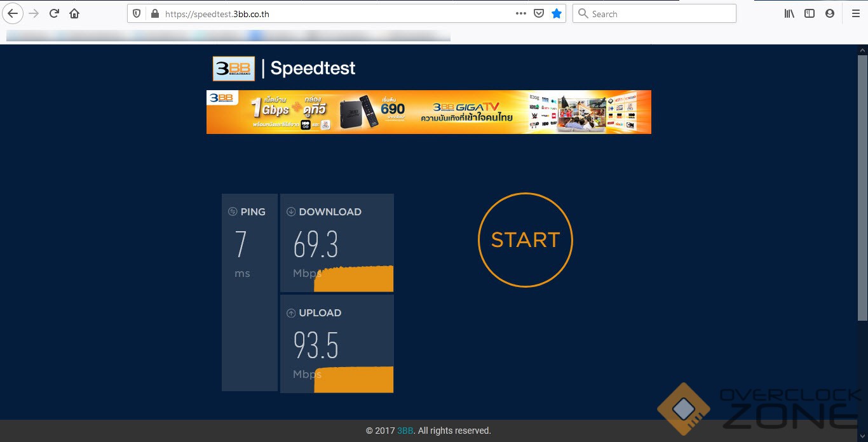
Task: Open the Library bookmarks icon
Action: pyautogui.click(x=789, y=13)
